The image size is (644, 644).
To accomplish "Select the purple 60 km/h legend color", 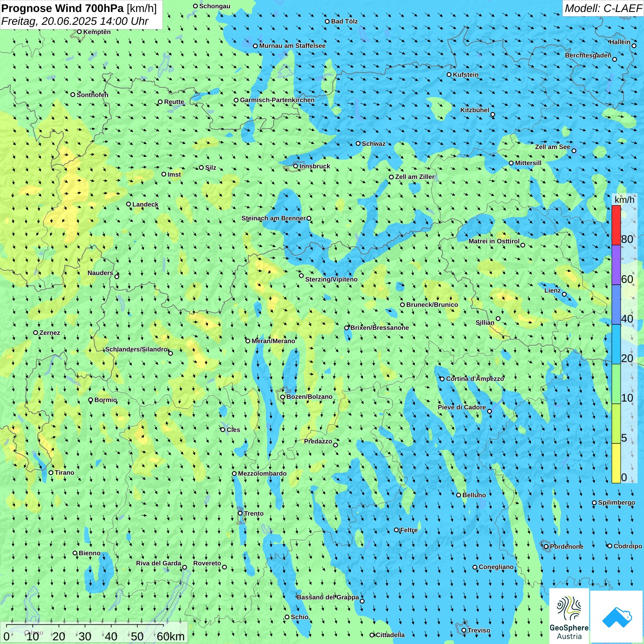I will [x=616, y=265].
